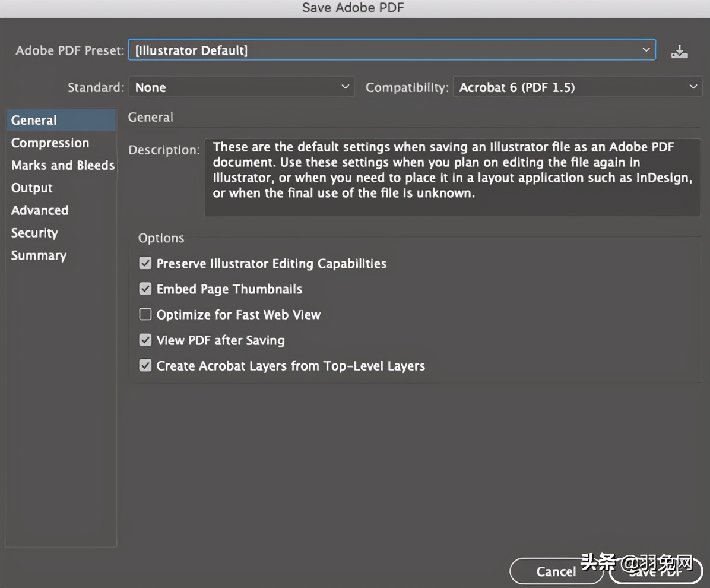Screen dimensions: 710x588
Task: Toggle Embed Page Thumbnails checkbox
Action: point(145,289)
